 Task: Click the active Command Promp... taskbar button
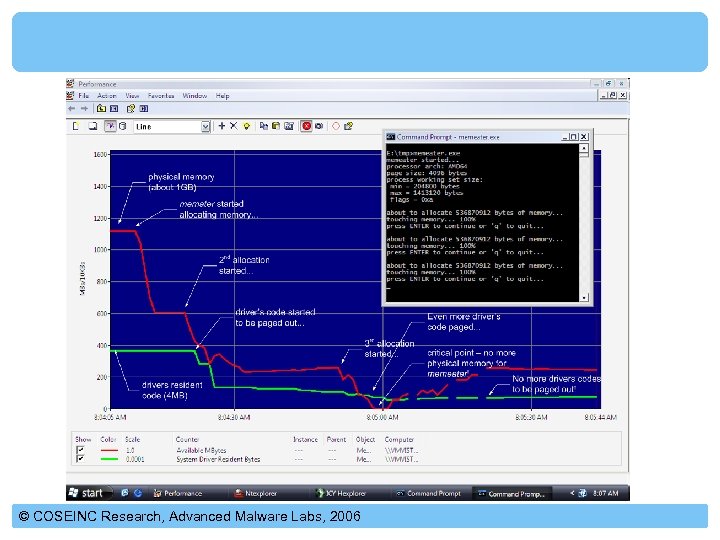coord(511,494)
